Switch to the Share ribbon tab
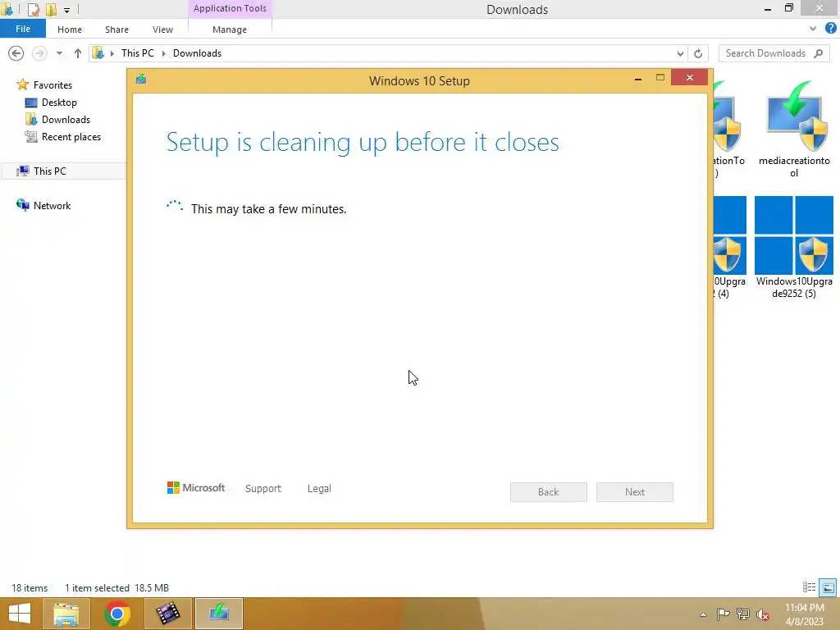 116,30
